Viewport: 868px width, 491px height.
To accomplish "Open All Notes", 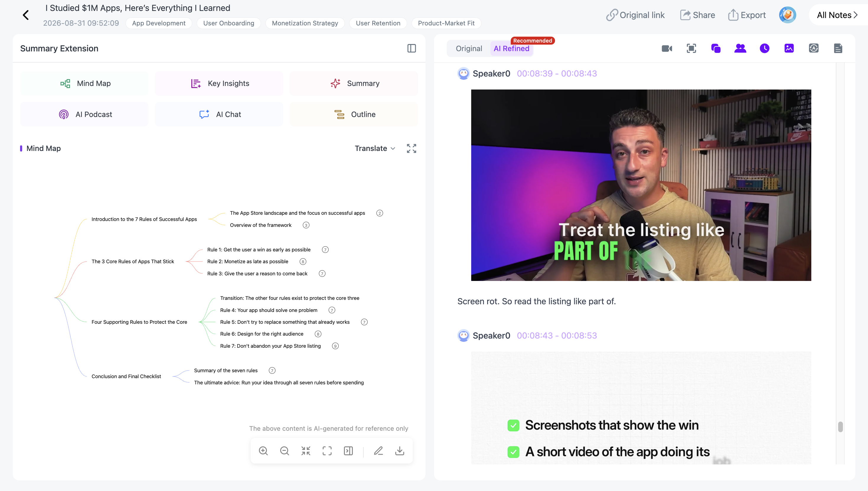I will 837,15.
